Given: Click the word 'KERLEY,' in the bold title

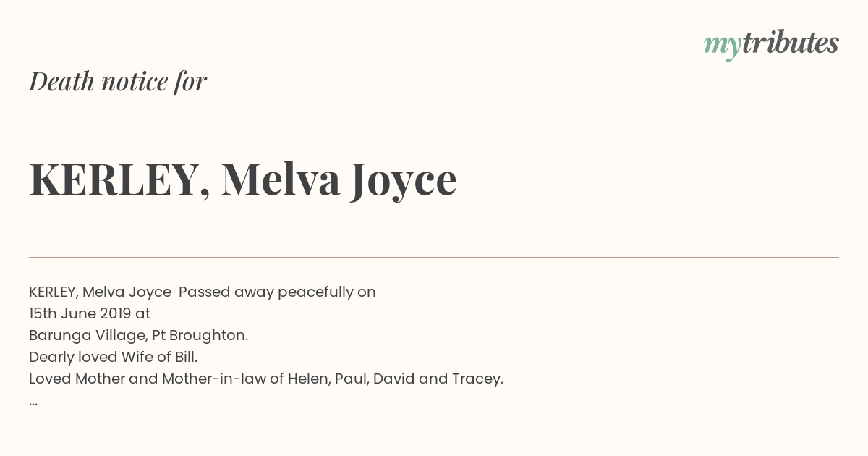Looking at the screenshot, I should pyautogui.click(x=120, y=180).
